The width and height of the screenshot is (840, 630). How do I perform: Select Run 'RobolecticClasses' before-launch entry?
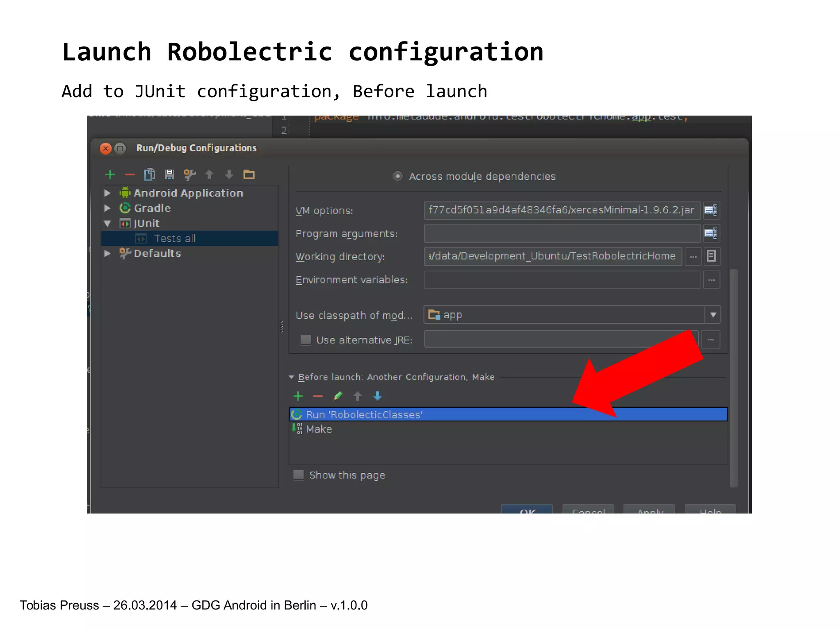click(x=508, y=415)
